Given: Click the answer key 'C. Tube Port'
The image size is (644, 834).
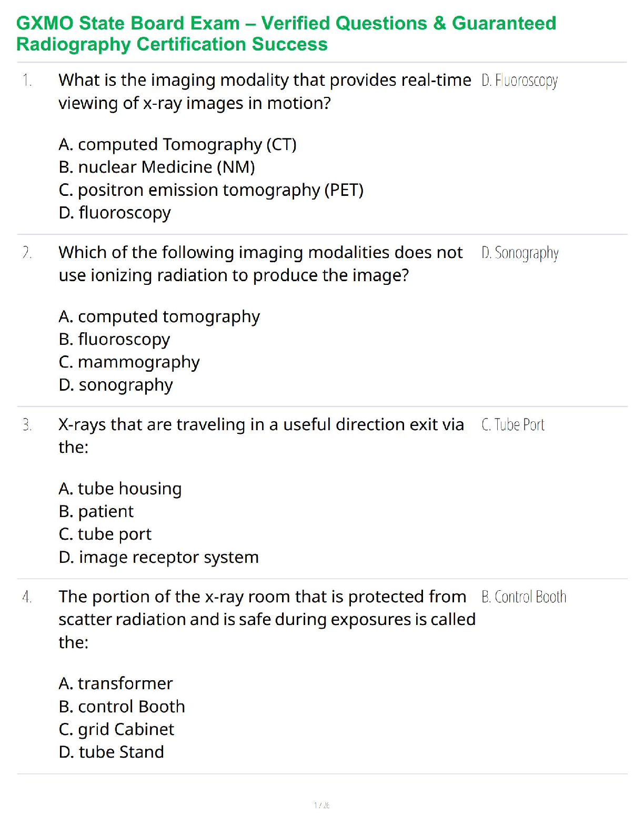Looking at the screenshot, I should coord(513,425).
